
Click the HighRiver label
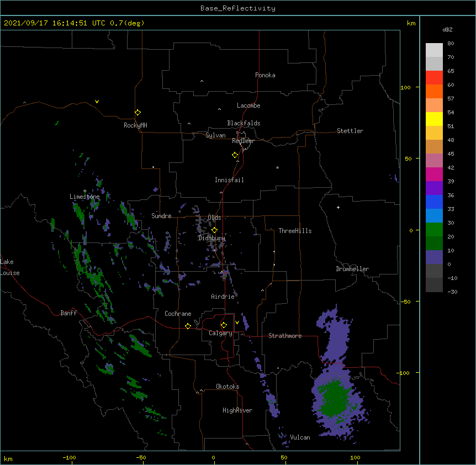point(237,410)
